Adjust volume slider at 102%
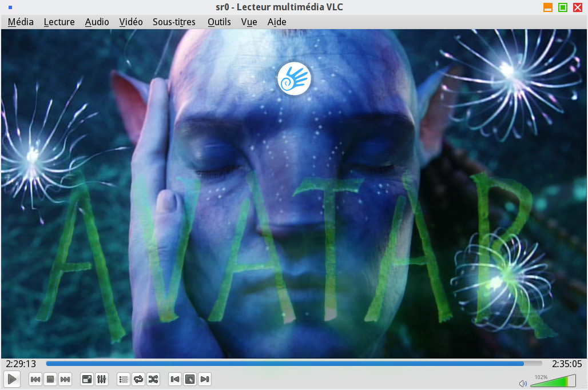Viewport: 588px width, 390px height. coord(553,381)
